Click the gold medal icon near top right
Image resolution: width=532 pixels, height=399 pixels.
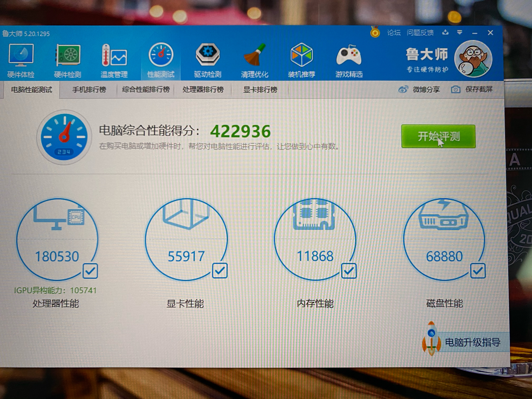375,32
